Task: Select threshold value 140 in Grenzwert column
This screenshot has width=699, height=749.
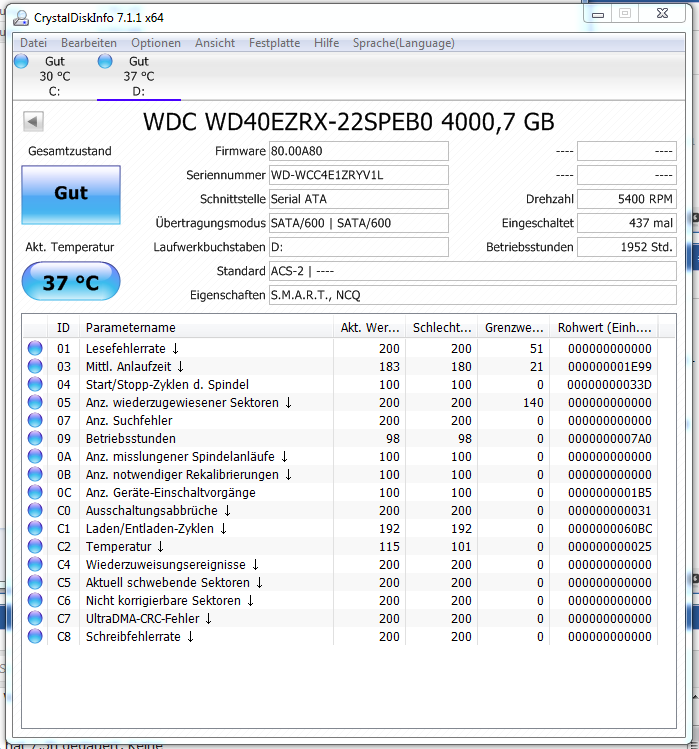Action: 533,403
